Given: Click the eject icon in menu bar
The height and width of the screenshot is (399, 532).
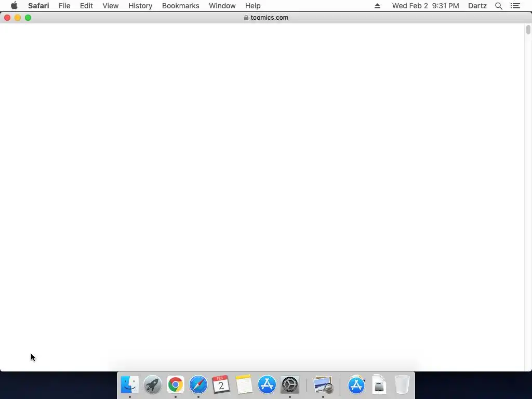Looking at the screenshot, I should coord(377,6).
